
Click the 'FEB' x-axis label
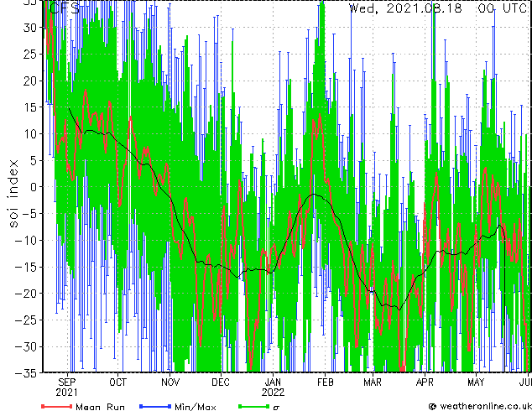(325, 382)
